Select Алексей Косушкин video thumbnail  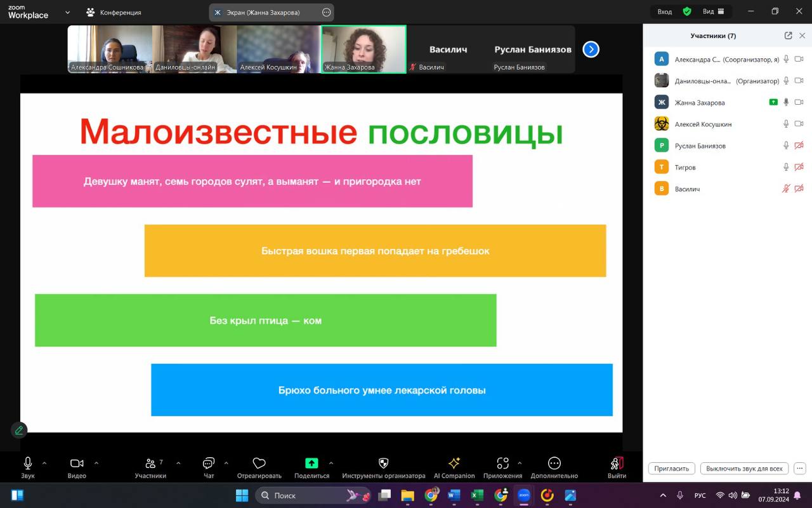point(278,49)
